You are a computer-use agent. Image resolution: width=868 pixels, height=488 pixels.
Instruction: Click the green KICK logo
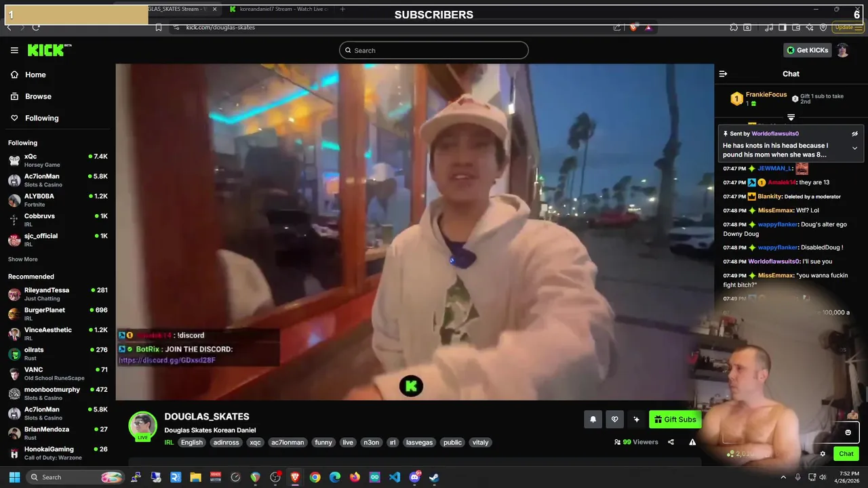click(49, 50)
